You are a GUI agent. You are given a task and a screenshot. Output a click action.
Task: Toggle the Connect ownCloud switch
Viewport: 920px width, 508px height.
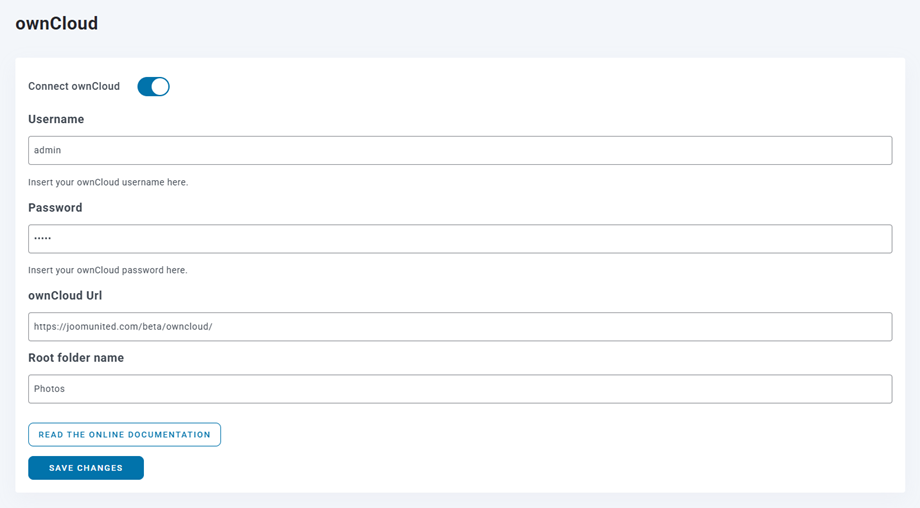[x=153, y=87]
